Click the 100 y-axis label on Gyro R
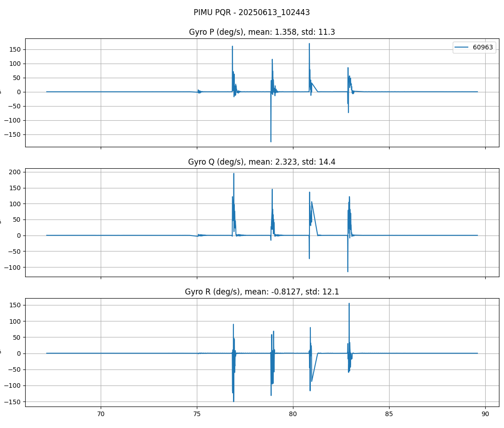The image size is (504, 428). pyautogui.click(x=16, y=321)
